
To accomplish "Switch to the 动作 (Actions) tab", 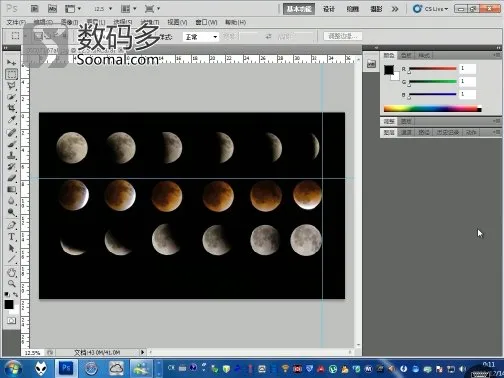I will click(x=471, y=132).
